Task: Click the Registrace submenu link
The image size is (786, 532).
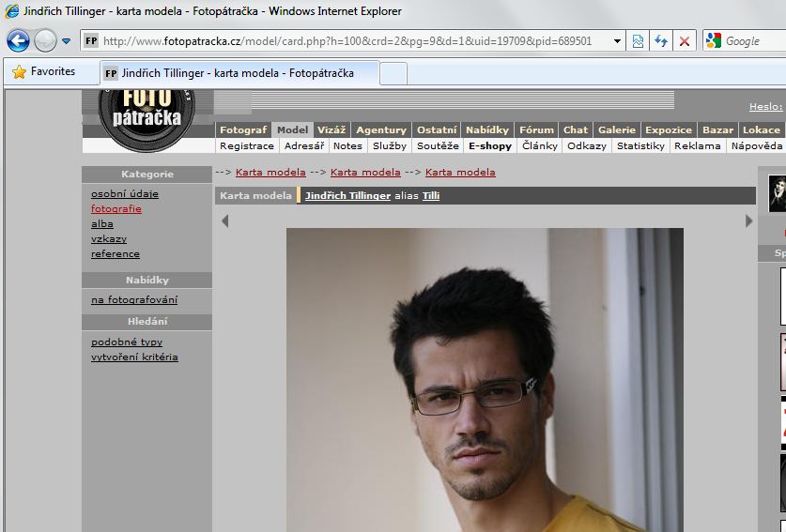Action: [247, 145]
